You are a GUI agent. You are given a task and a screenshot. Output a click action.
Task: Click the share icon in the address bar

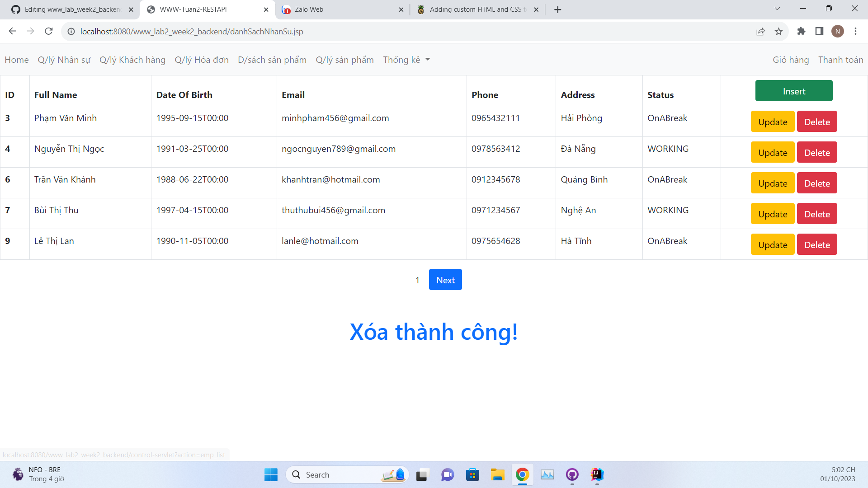point(761,31)
